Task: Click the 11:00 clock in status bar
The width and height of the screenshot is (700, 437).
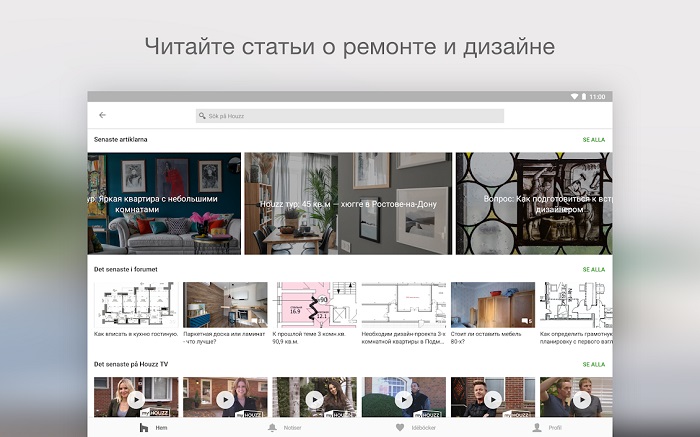Action: [597, 97]
